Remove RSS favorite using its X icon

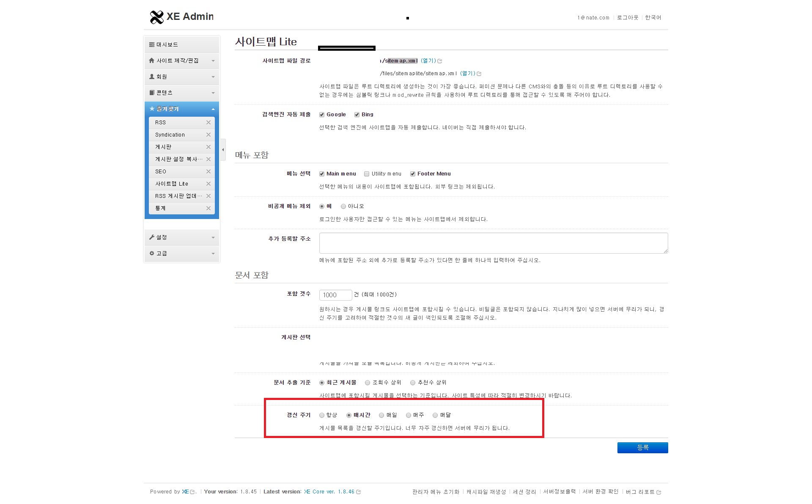tap(208, 122)
